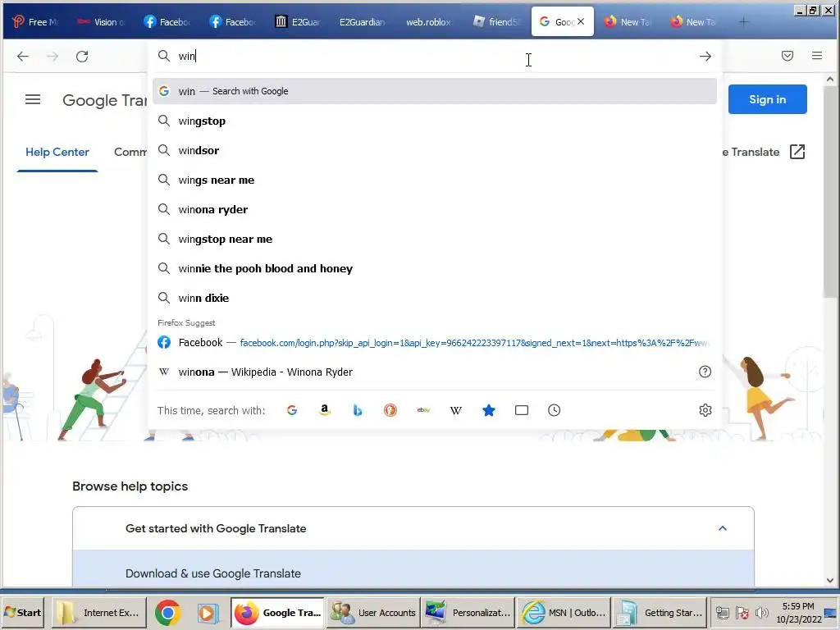Open Translate external link icon
This screenshot has width=840, height=630.
797,152
